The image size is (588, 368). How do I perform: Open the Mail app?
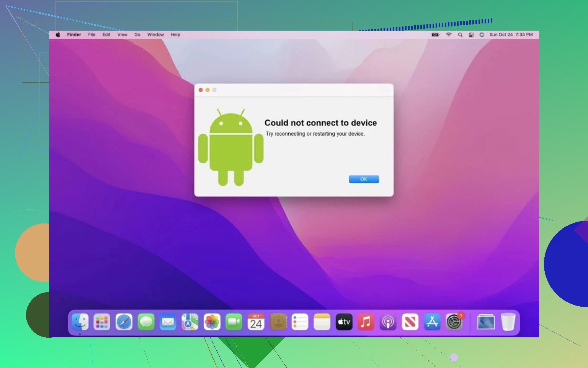pyautogui.click(x=168, y=322)
